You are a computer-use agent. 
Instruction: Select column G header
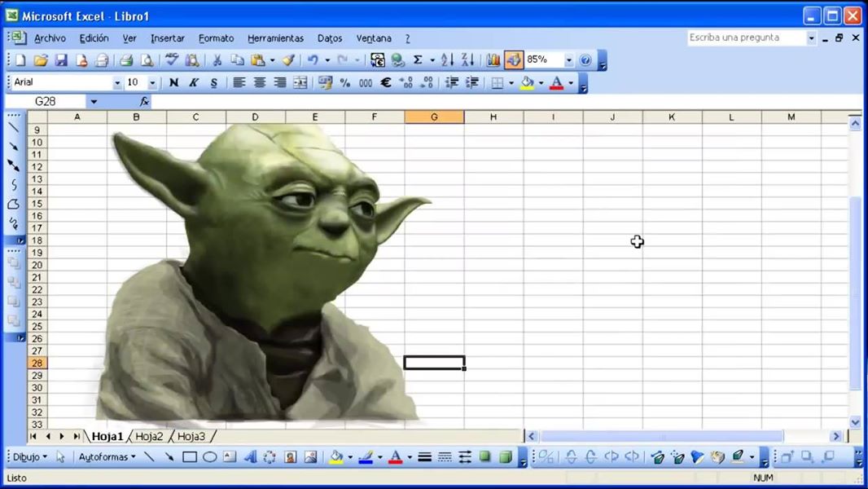coord(434,117)
